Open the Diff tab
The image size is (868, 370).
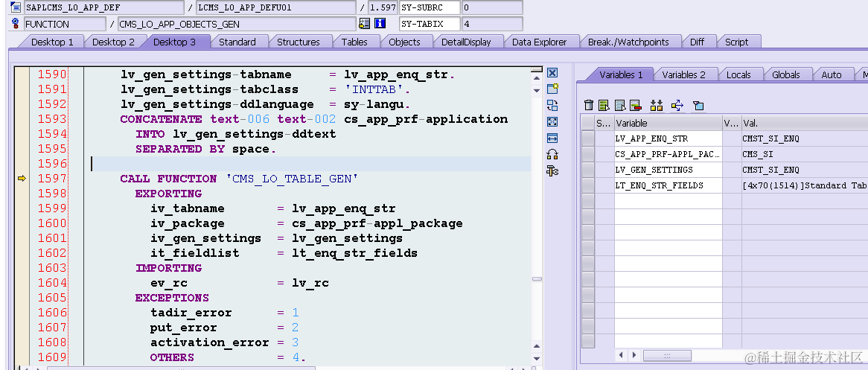pyautogui.click(x=697, y=42)
